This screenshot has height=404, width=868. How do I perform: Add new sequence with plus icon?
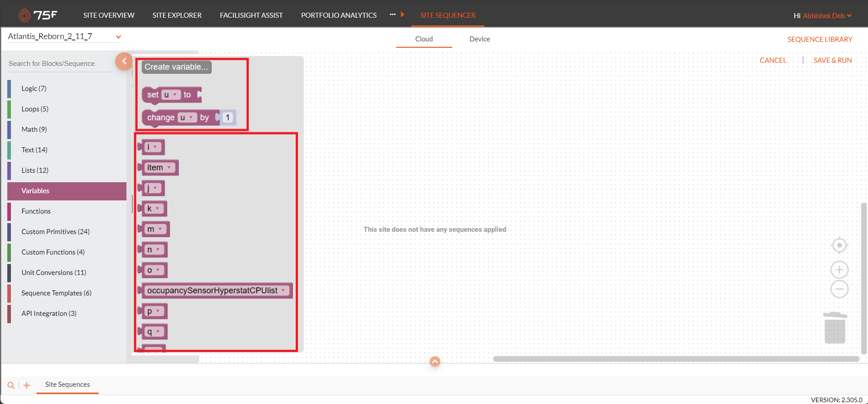point(27,385)
